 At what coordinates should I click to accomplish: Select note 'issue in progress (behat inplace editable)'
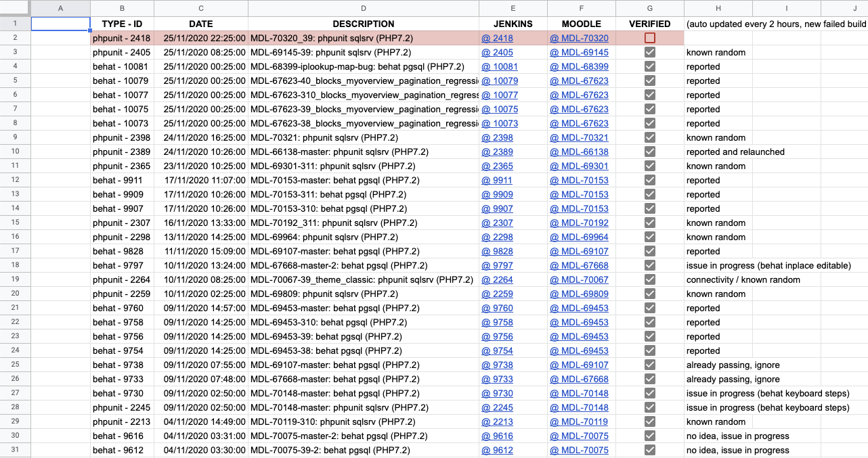click(768, 265)
